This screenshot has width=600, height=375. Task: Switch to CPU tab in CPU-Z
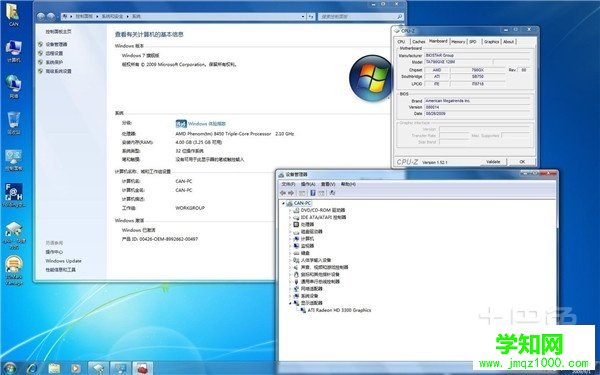click(x=401, y=42)
